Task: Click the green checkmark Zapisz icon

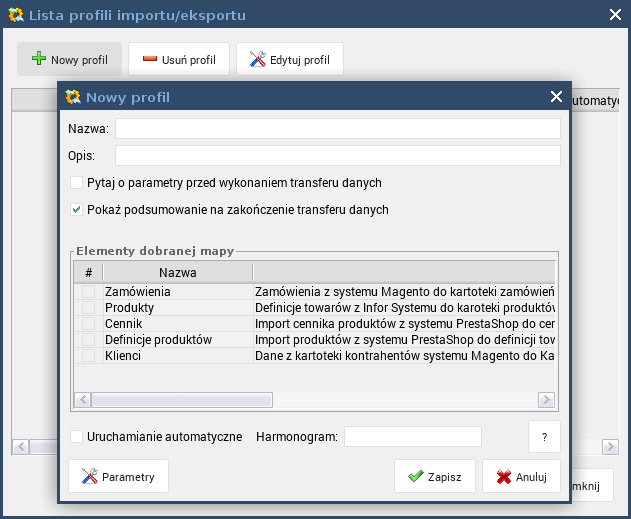Action: (x=416, y=476)
